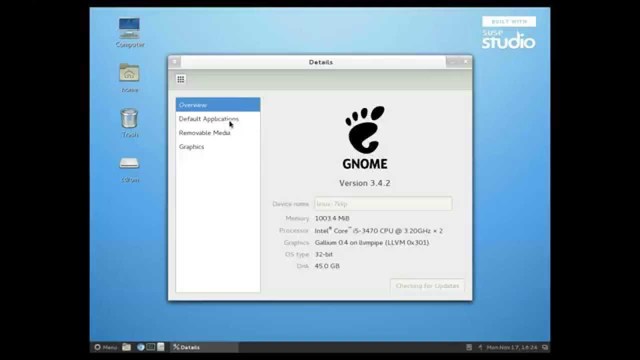The image size is (640, 360).
Task: Click the Checking for Updates button
Action: pyautogui.click(x=427, y=286)
